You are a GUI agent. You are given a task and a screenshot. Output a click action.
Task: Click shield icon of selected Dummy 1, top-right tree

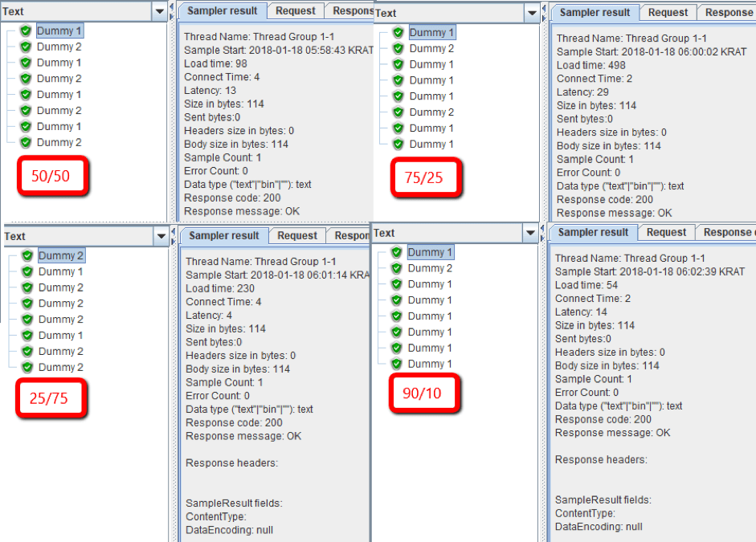(x=398, y=32)
